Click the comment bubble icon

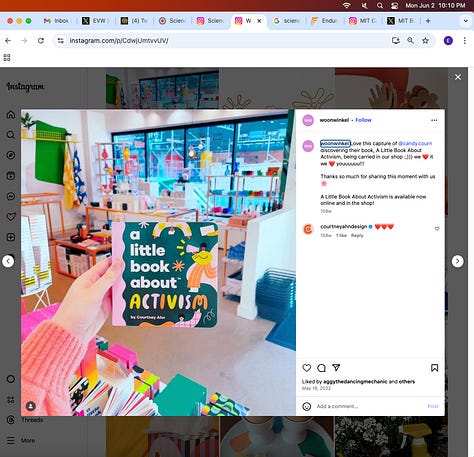[x=321, y=368]
